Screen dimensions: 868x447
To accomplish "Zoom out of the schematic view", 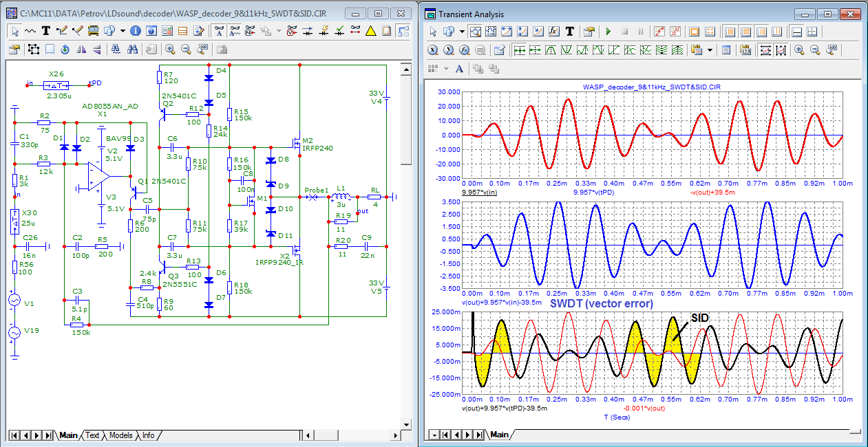I will [x=185, y=49].
